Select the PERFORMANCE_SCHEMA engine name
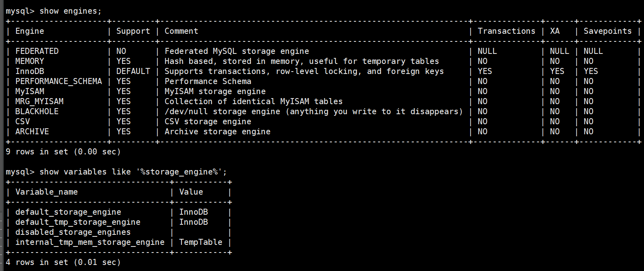644x271 pixels. (59, 82)
